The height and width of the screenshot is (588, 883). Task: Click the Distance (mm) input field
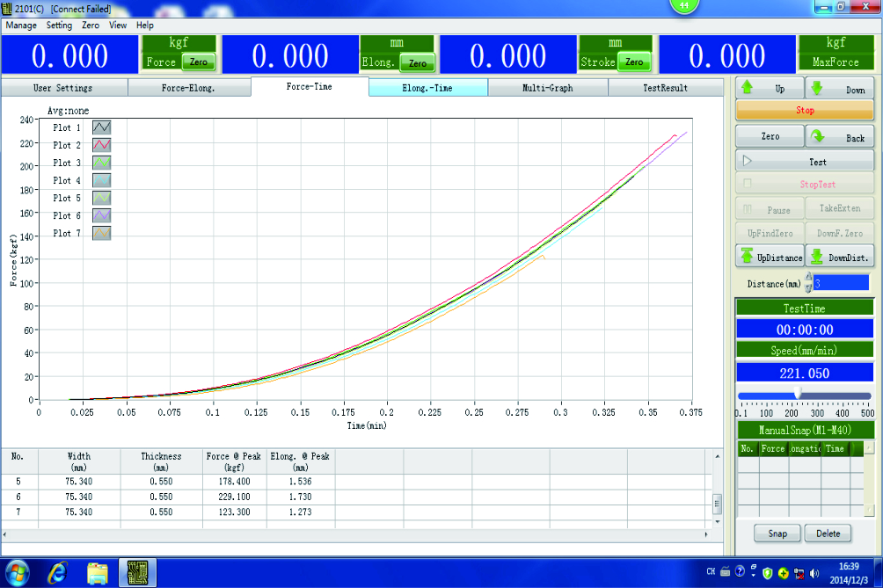(x=841, y=283)
